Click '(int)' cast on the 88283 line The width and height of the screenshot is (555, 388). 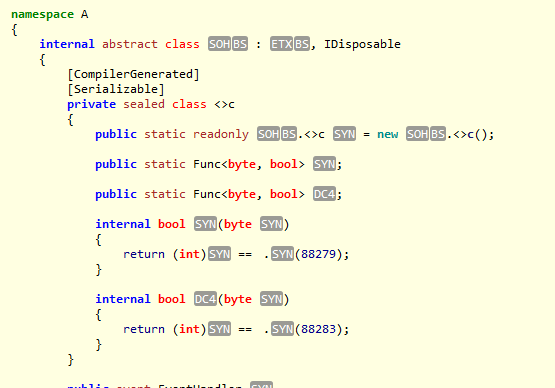point(189,329)
